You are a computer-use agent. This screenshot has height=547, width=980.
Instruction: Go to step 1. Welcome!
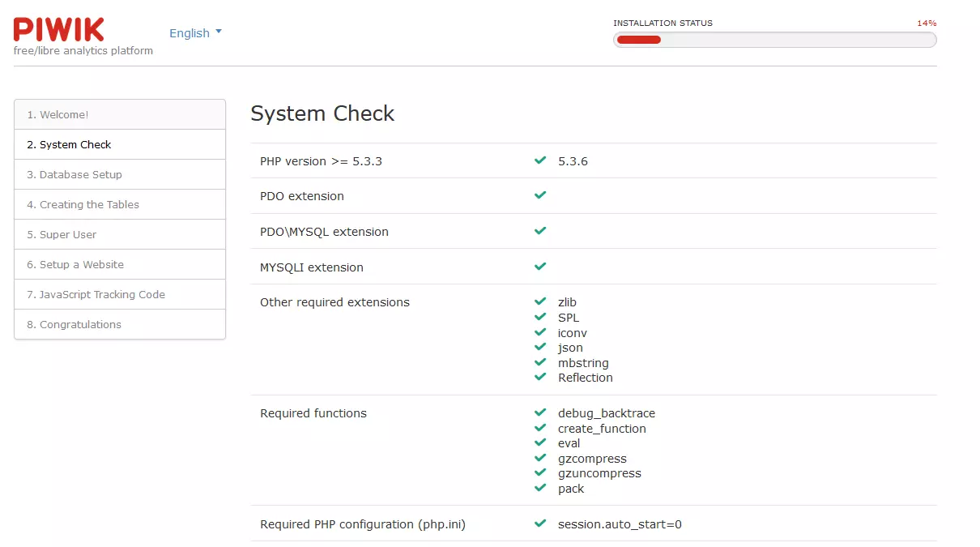click(120, 114)
